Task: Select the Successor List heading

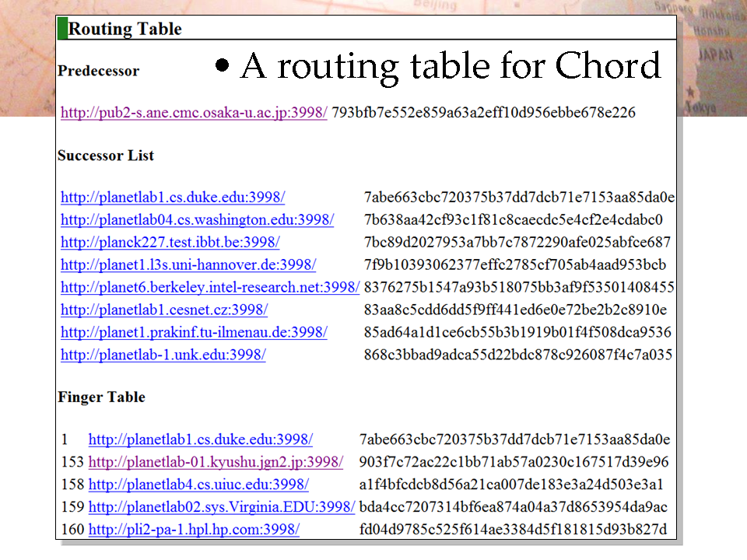Action: coord(106,156)
